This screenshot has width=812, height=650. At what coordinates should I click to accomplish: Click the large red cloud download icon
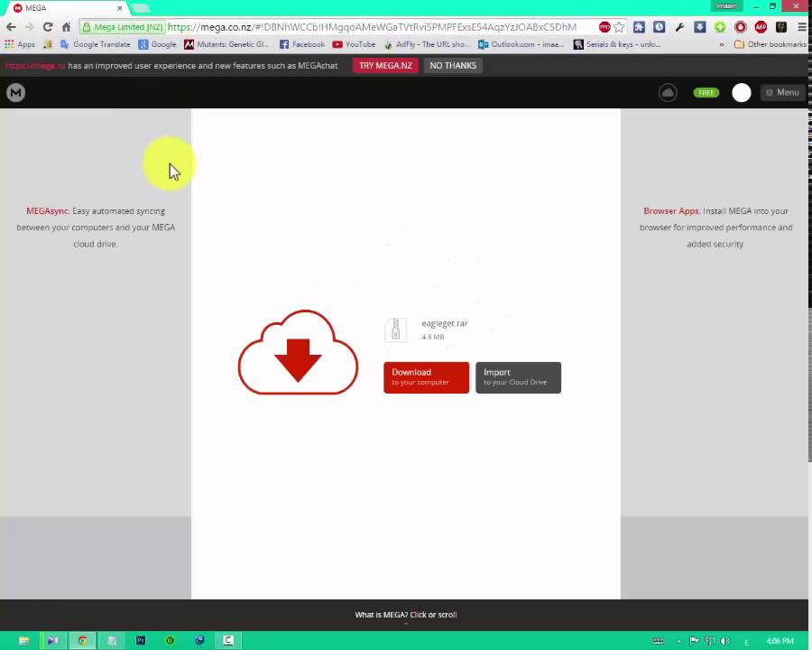[x=298, y=352]
